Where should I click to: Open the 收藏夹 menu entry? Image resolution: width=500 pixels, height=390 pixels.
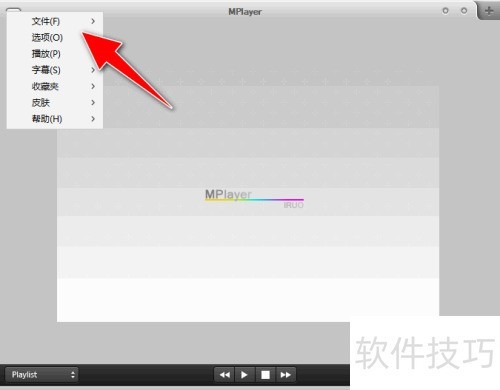55,86
